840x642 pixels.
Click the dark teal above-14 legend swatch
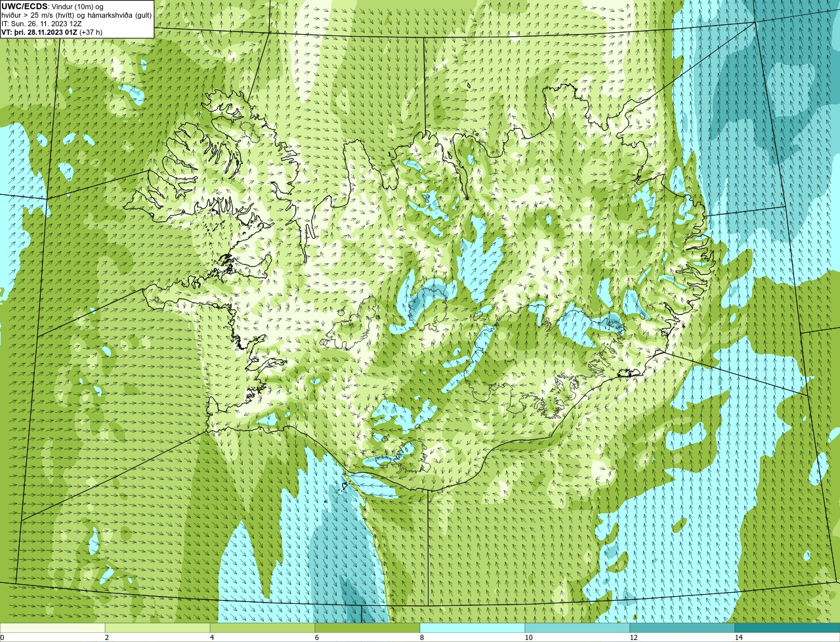click(x=787, y=628)
